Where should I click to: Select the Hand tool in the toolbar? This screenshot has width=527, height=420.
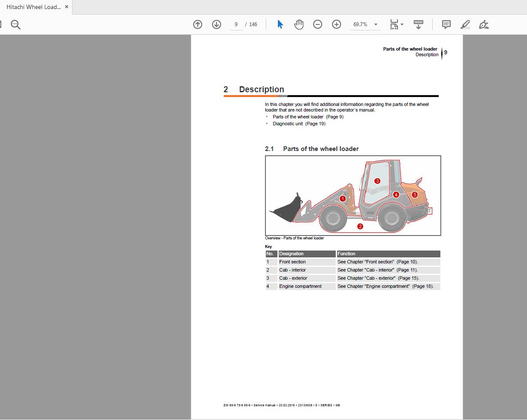[x=298, y=24]
